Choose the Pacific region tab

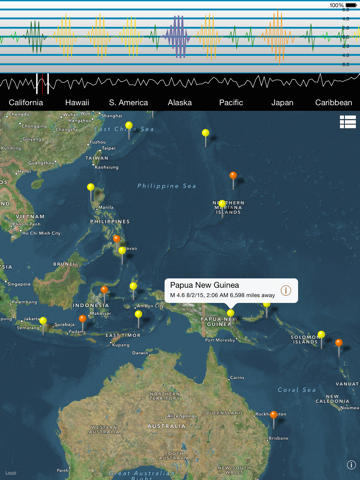231,102
